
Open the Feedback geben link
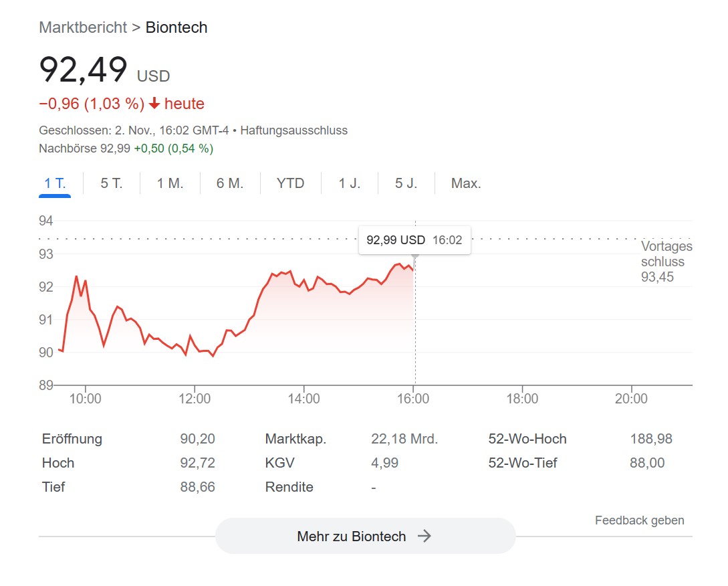click(639, 520)
